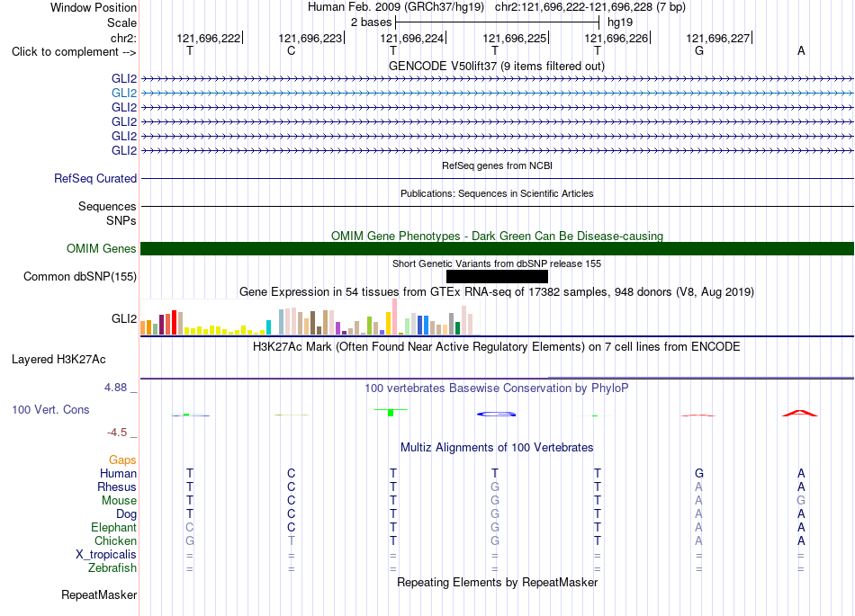Open the Layered H3K27Ac track label

(58, 360)
